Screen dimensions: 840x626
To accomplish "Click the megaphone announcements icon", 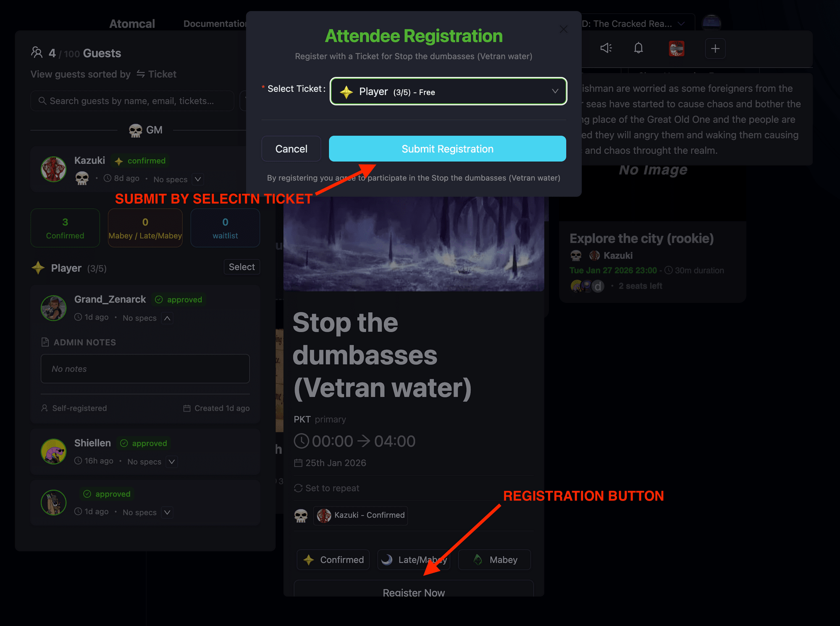I will pos(606,48).
